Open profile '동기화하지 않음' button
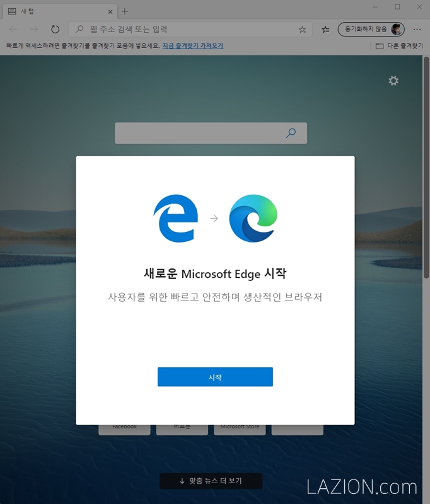Image resolution: width=430 pixels, height=504 pixels. click(x=371, y=29)
